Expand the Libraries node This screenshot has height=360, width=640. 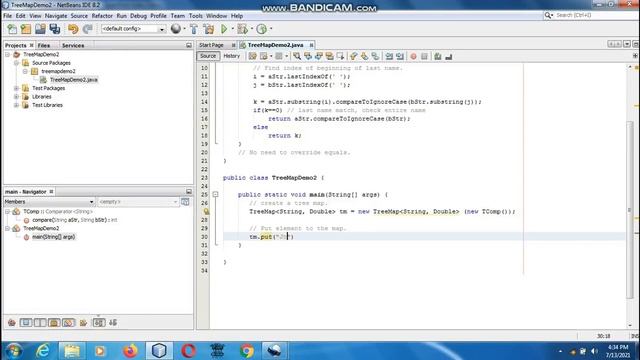click(16, 97)
